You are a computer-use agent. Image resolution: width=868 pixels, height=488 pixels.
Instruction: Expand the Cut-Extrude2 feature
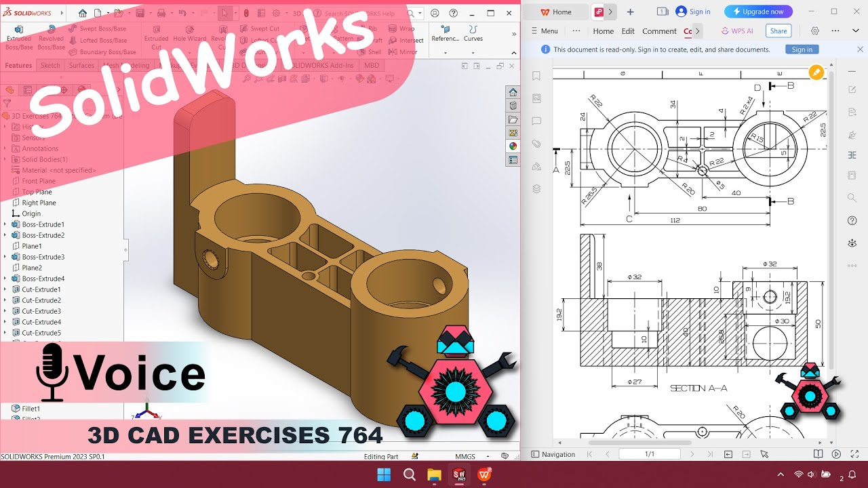tap(5, 300)
